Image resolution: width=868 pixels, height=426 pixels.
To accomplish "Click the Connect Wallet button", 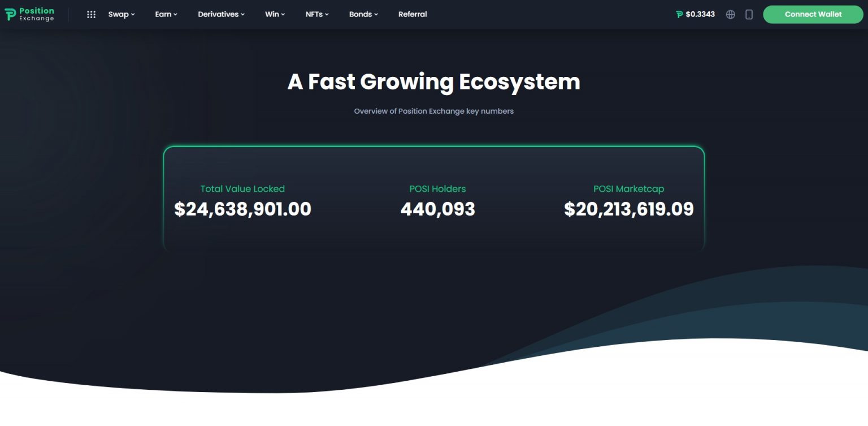I will point(813,14).
